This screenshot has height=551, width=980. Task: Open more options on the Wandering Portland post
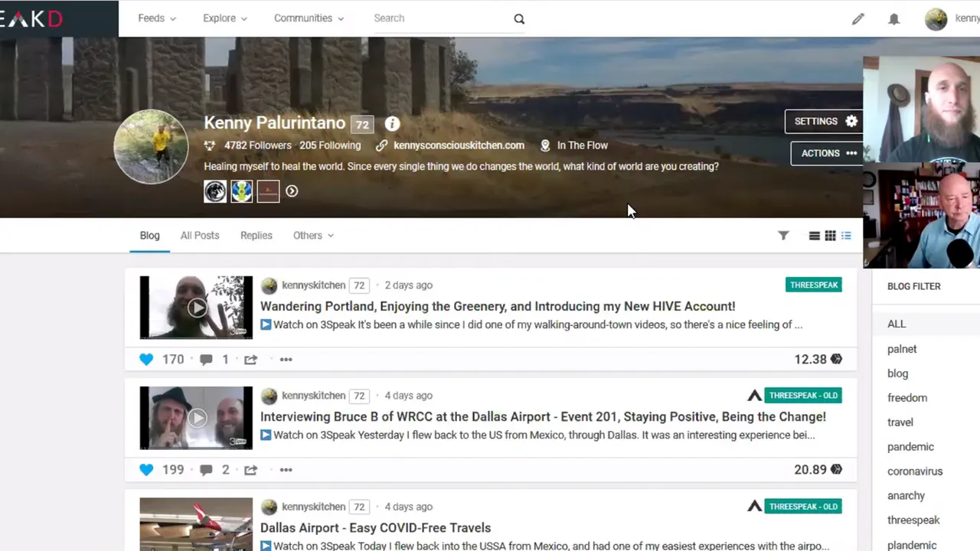click(286, 359)
